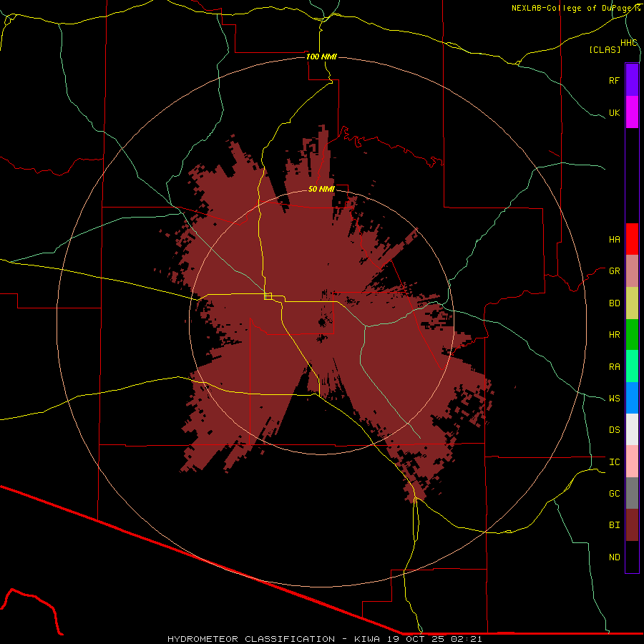The height and width of the screenshot is (644, 644).
Task: Click the GC gray legend swatch
Action: coord(632,493)
